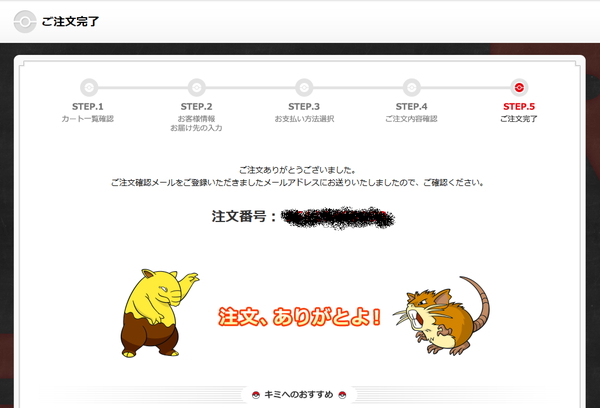Click the 注文番号 label

[244, 216]
